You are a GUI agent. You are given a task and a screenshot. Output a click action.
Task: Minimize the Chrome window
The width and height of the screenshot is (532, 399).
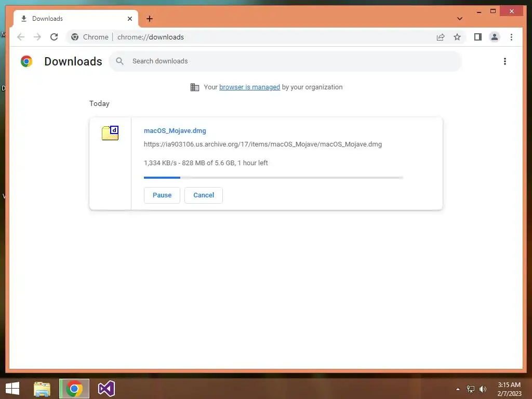tap(478, 11)
